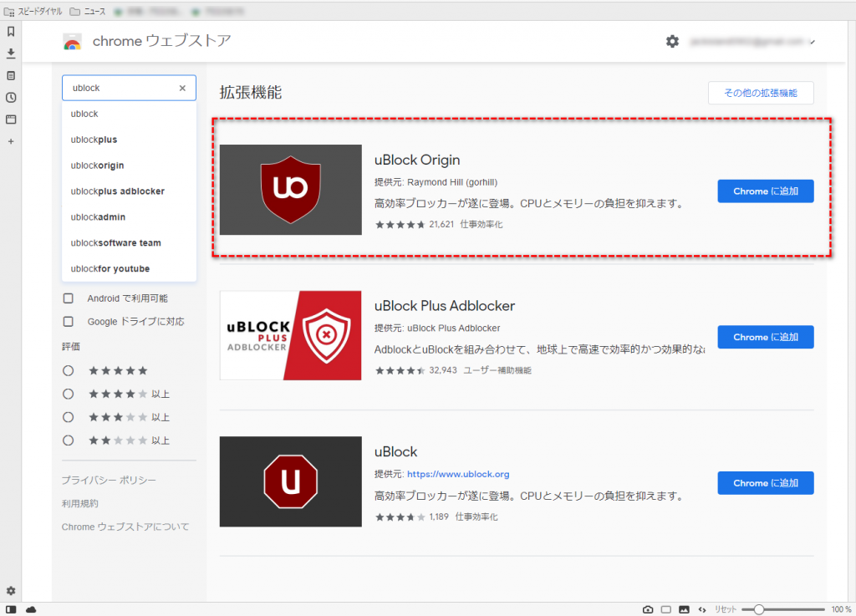The height and width of the screenshot is (616, 856).
Task: Choose 'ublockplus adblocker' from the suggestions
Action: [117, 191]
